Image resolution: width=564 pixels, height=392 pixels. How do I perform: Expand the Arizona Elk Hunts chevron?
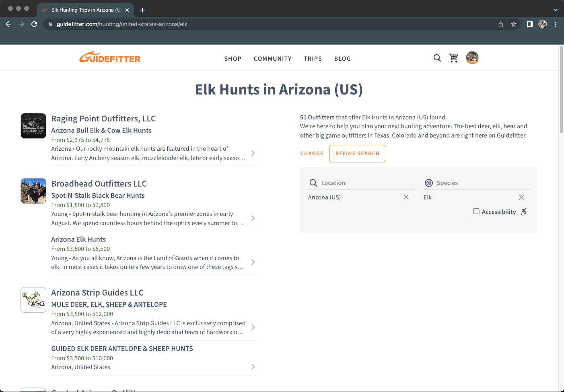point(253,262)
